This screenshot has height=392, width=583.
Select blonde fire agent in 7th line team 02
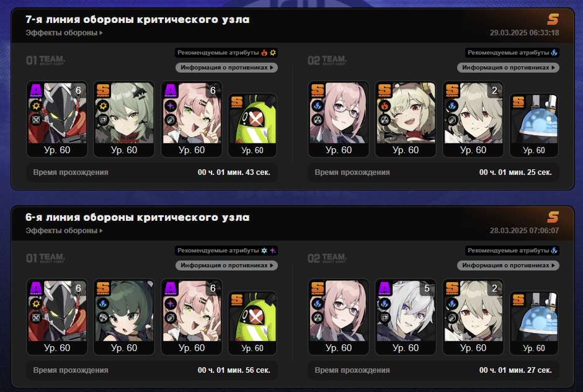(x=406, y=119)
